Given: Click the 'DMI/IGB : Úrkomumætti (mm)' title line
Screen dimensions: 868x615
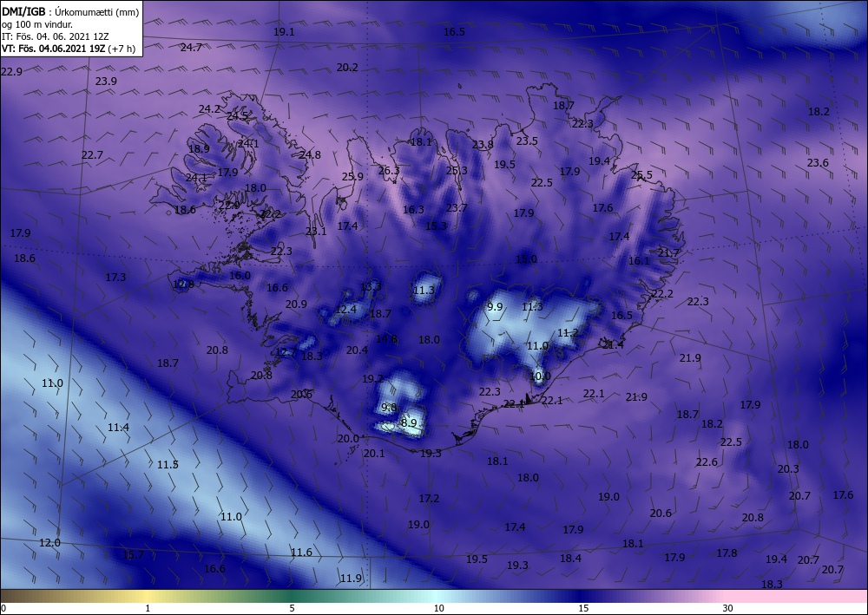Looking at the screenshot, I should tap(70, 11).
